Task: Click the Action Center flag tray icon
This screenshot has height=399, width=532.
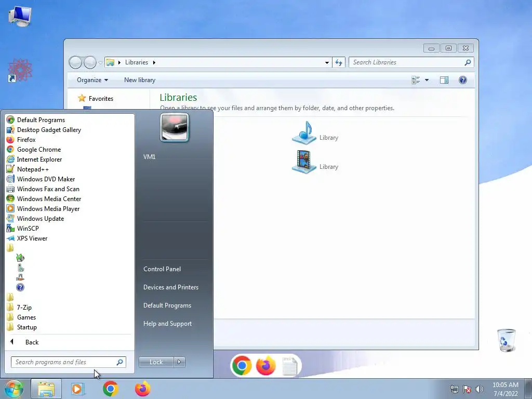Action: pos(467,389)
